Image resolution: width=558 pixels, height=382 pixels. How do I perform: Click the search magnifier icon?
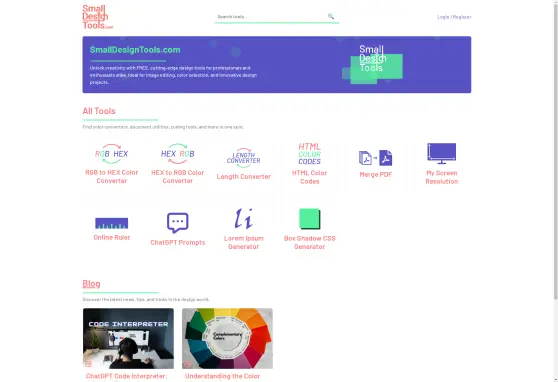pyautogui.click(x=331, y=16)
